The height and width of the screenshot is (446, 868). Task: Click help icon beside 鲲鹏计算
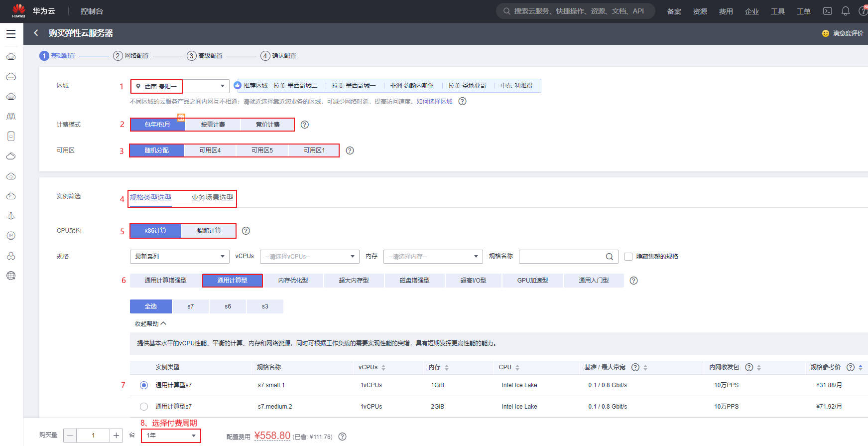point(246,231)
